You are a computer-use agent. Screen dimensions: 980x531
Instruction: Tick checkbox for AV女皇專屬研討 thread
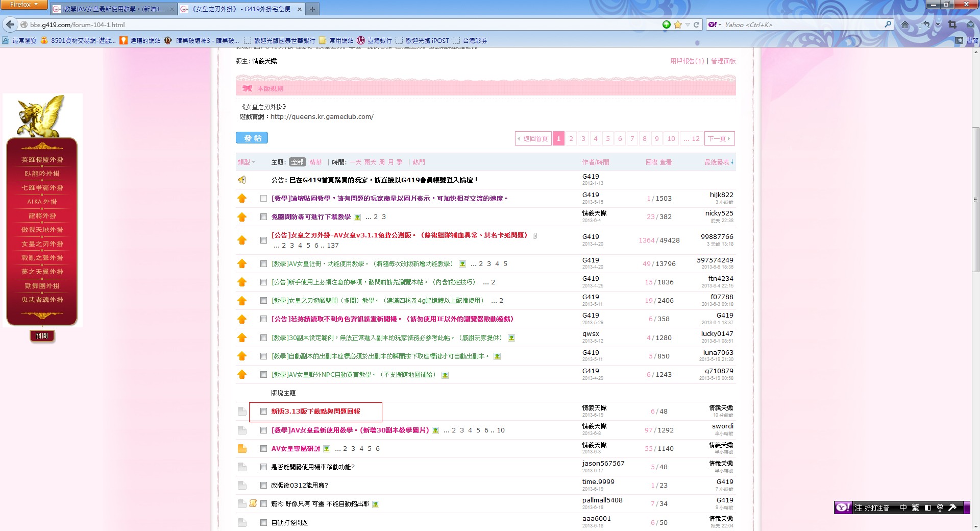click(263, 449)
